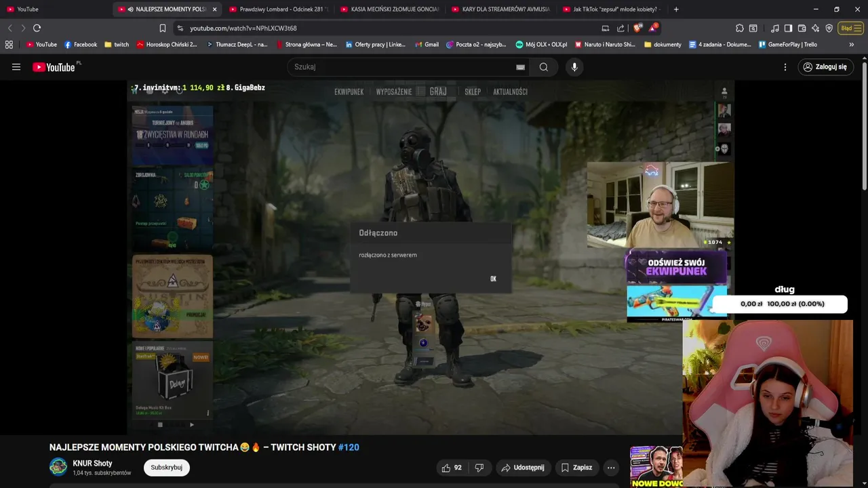Viewport: 868px width, 488px height.
Task: Bookmark this page using the bookmark icon
Action: point(163,28)
